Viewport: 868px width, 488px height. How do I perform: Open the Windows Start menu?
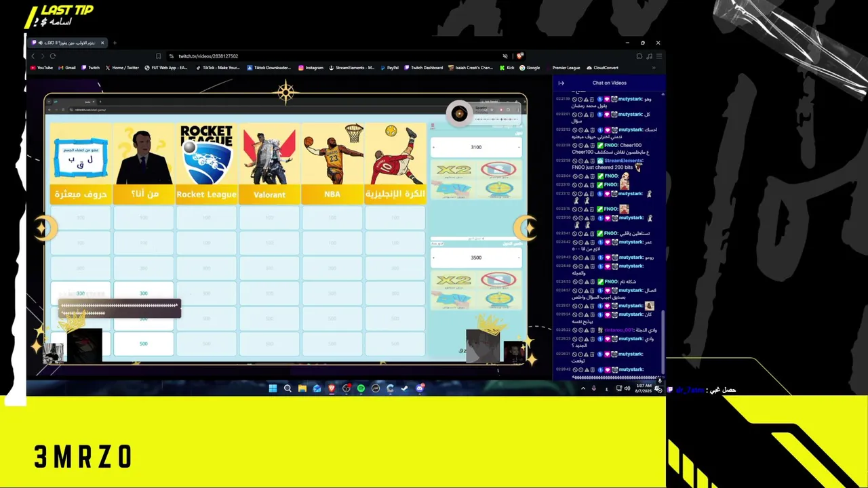point(273,388)
